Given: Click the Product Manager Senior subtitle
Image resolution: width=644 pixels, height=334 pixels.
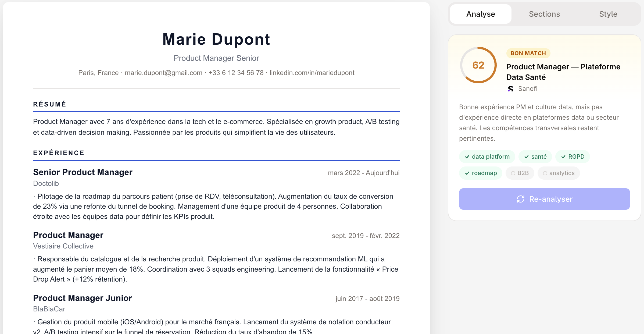Looking at the screenshot, I should tap(216, 58).
